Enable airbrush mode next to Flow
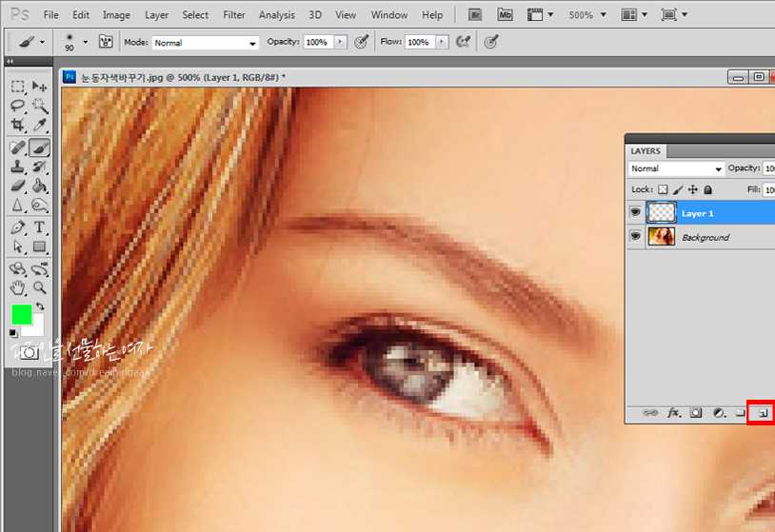This screenshot has width=775, height=532. tap(463, 43)
